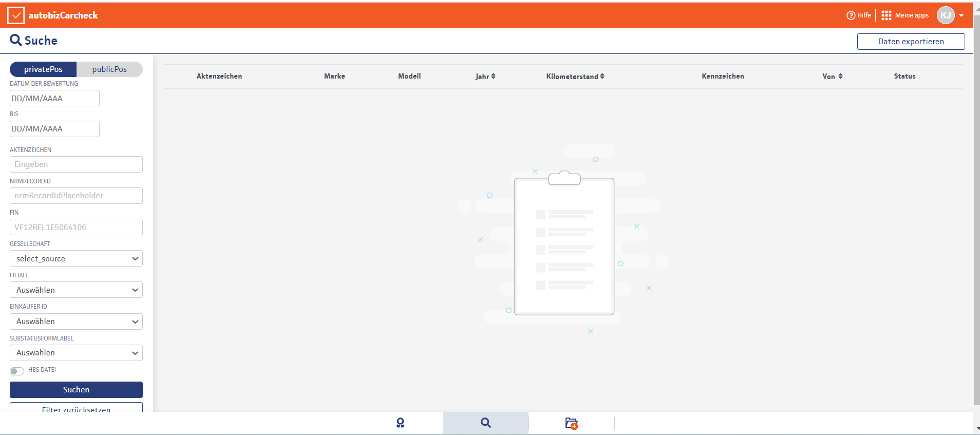Open the Meine apps grid menu

point(905,15)
